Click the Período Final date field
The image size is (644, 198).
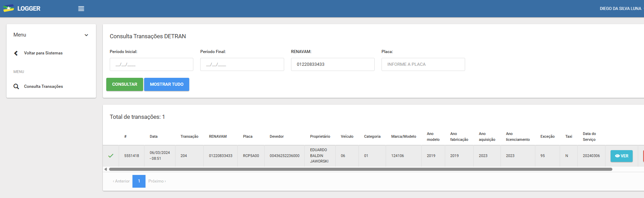[242, 64]
